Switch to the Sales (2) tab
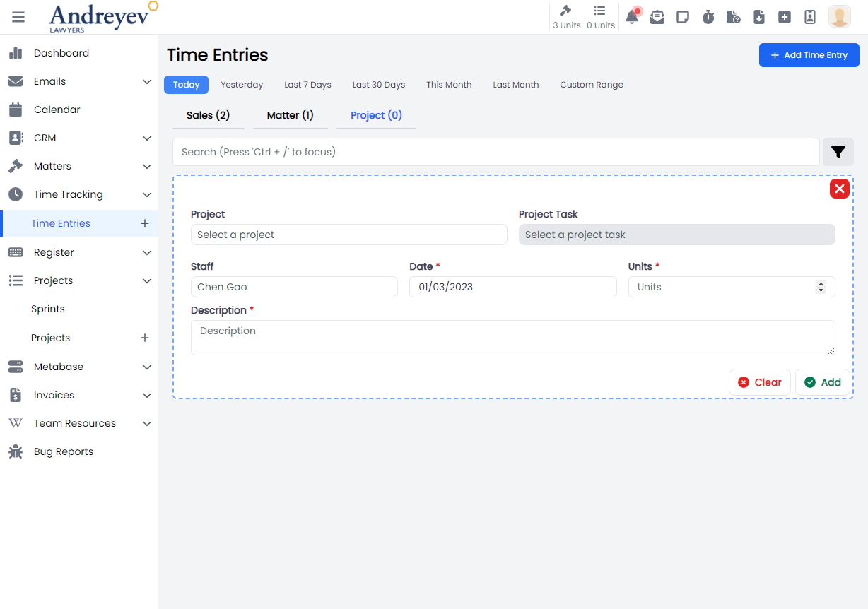The width and height of the screenshot is (868, 609). pos(208,115)
